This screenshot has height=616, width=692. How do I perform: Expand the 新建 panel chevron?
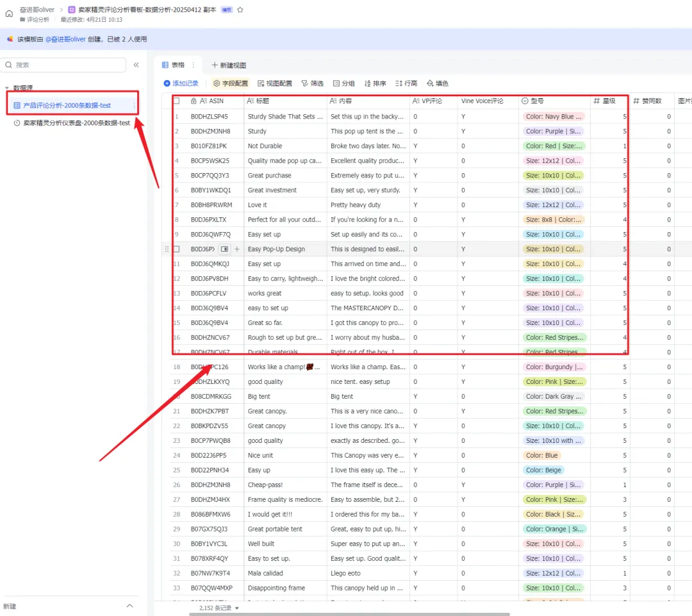tap(129, 606)
